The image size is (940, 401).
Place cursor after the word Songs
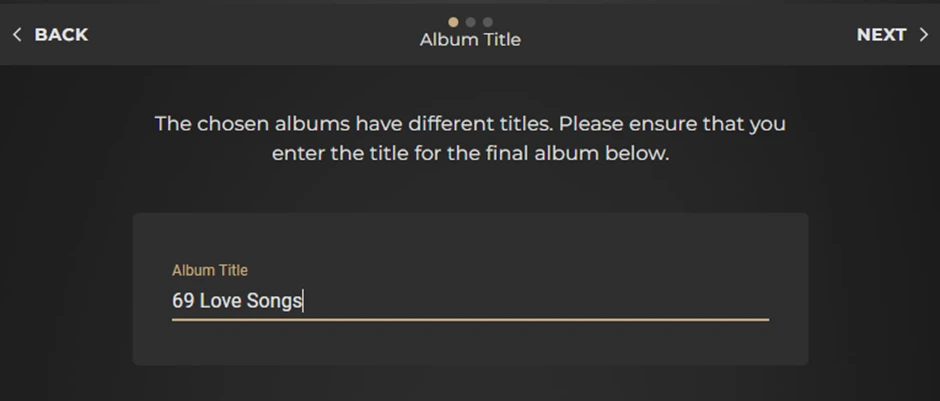tap(303, 300)
